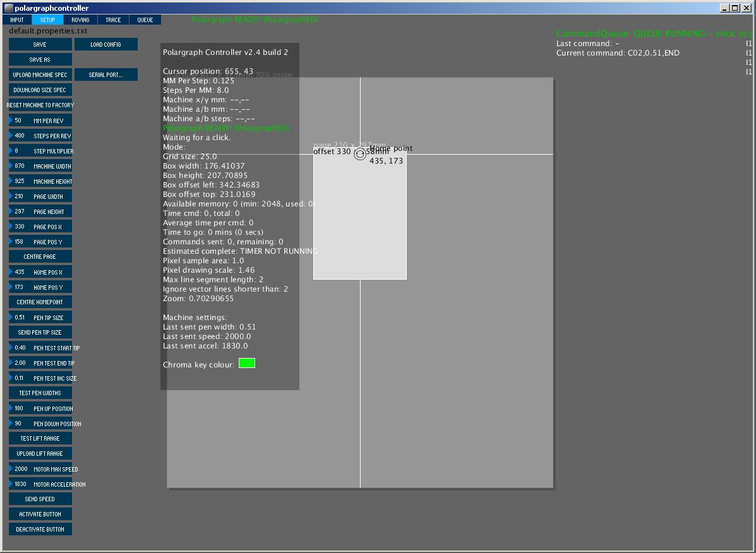756x553 pixels.
Task: Click the MM PER REV value field
Action: [x=40, y=121]
